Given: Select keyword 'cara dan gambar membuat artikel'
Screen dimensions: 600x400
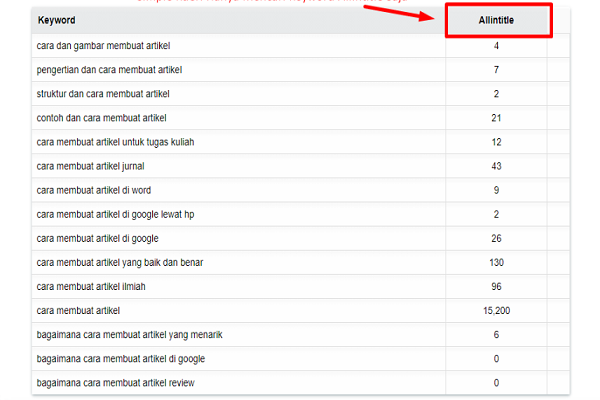Looking at the screenshot, I should [x=103, y=46].
